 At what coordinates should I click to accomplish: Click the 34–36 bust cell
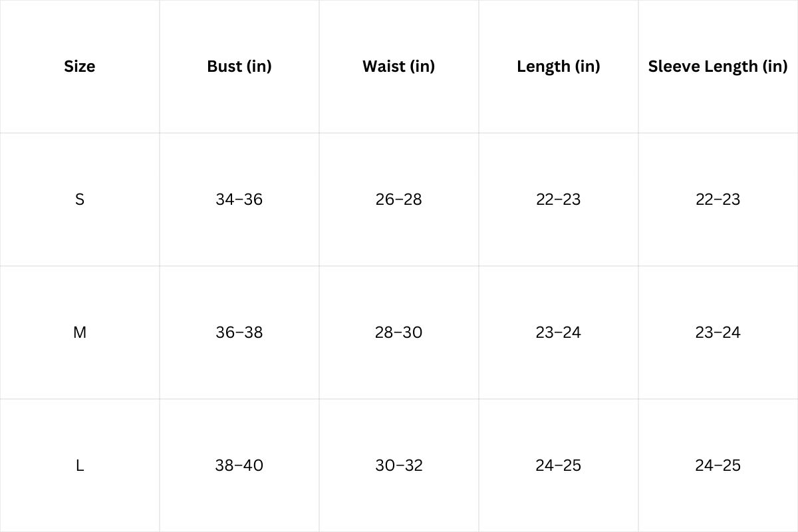239,199
